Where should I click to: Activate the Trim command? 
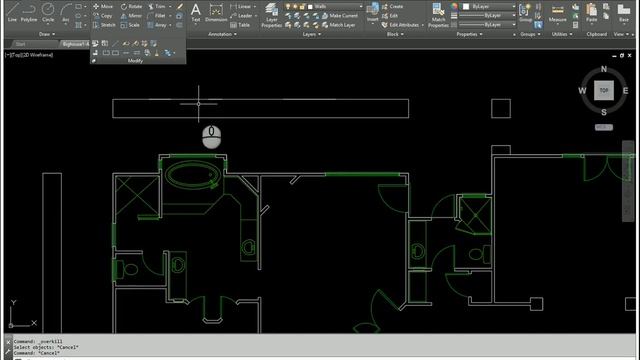156,7
